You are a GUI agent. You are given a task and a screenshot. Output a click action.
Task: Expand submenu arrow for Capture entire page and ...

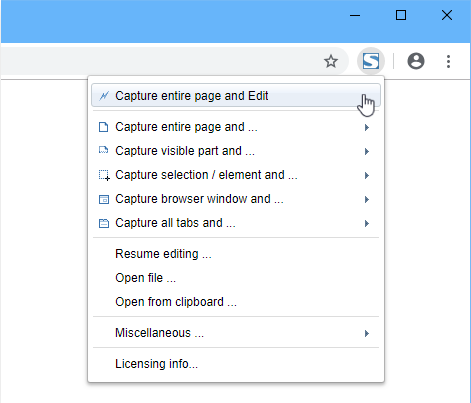click(367, 127)
